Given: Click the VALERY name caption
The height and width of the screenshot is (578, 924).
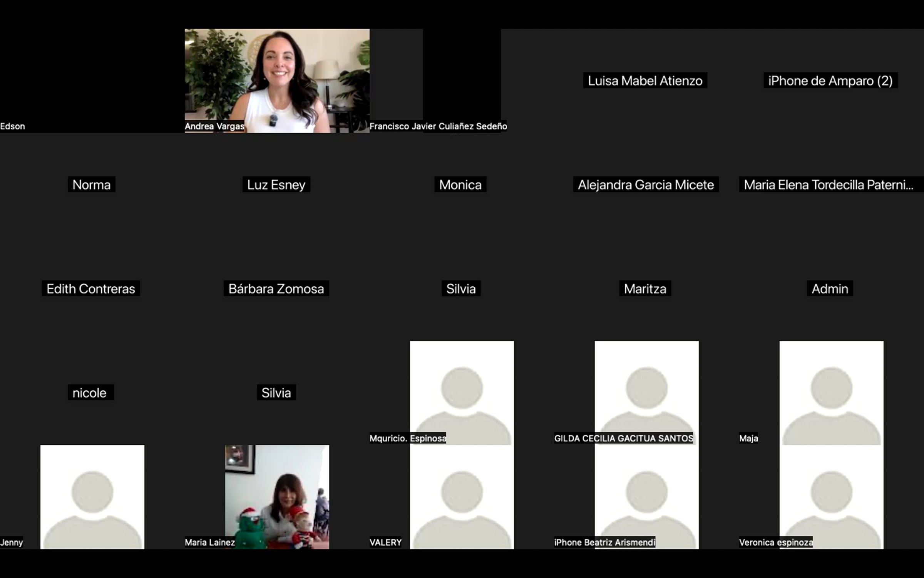Looking at the screenshot, I should point(385,542).
